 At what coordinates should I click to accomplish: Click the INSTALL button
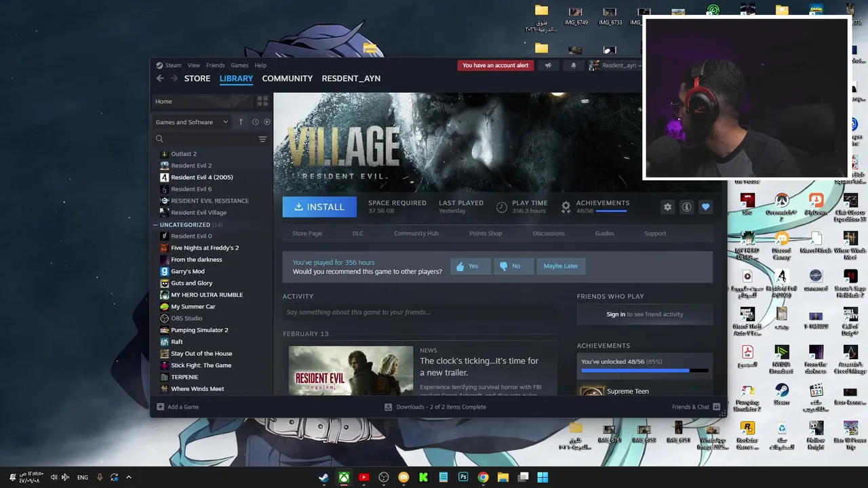(319, 207)
